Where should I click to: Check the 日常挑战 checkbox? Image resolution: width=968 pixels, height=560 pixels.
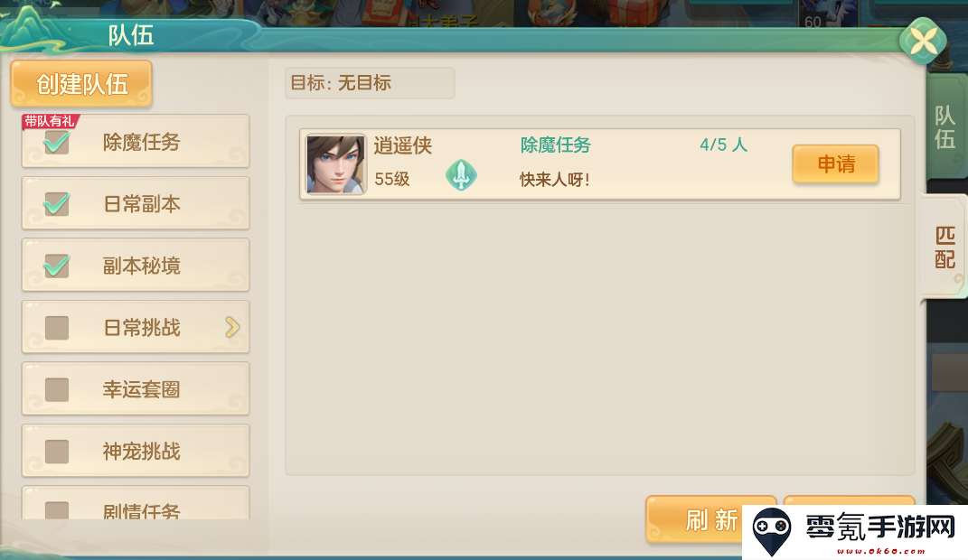[57, 328]
